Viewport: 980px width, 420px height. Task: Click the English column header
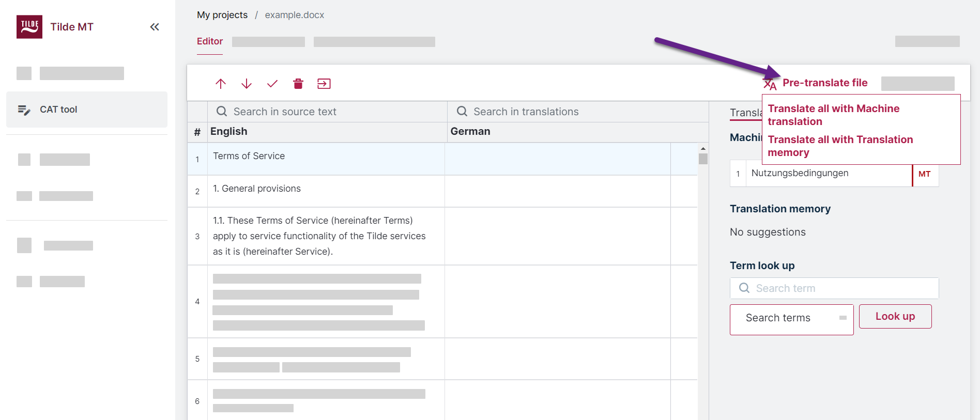click(x=229, y=131)
